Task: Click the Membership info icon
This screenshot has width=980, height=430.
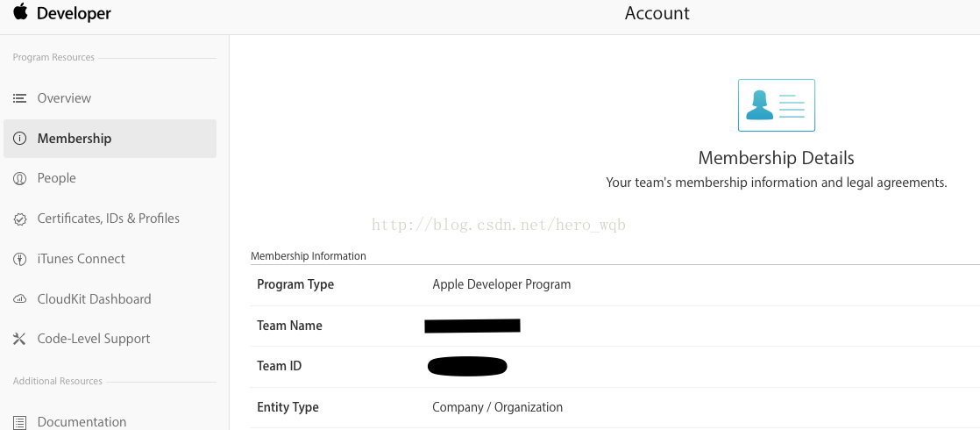Action: pyautogui.click(x=20, y=139)
